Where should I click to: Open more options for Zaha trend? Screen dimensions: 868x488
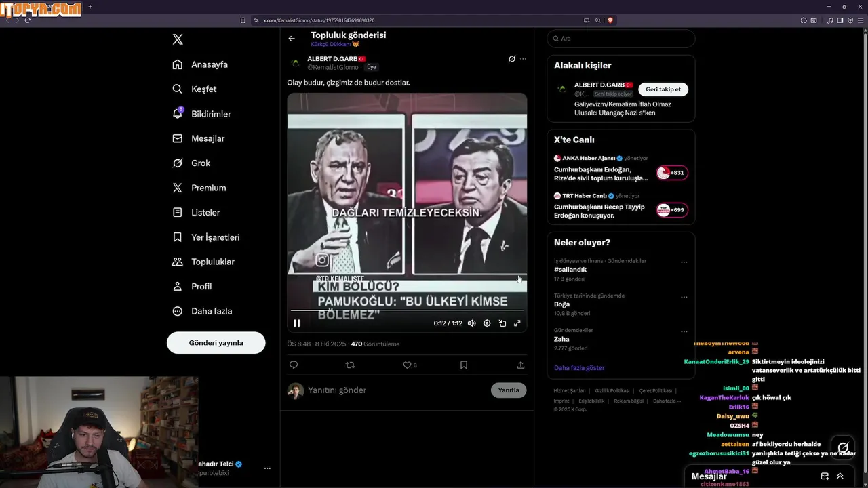tap(684, 331)
